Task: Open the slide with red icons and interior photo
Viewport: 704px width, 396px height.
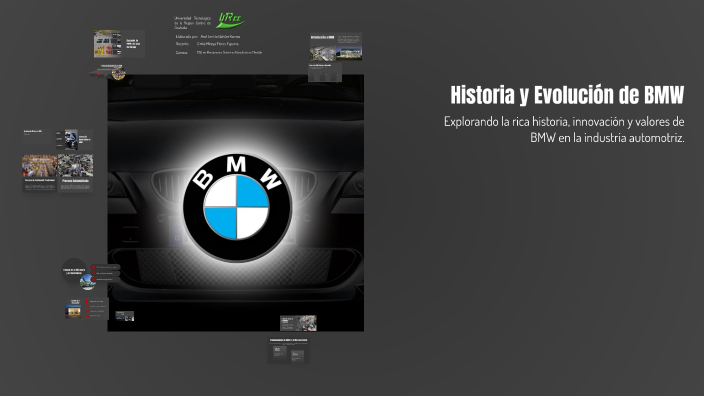Action: 86,308
